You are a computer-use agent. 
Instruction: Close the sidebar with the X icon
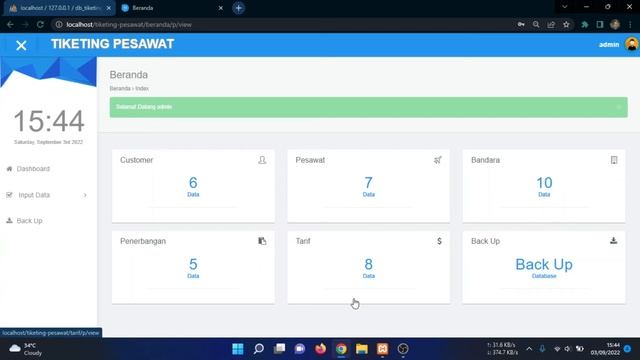pos(21,45)
